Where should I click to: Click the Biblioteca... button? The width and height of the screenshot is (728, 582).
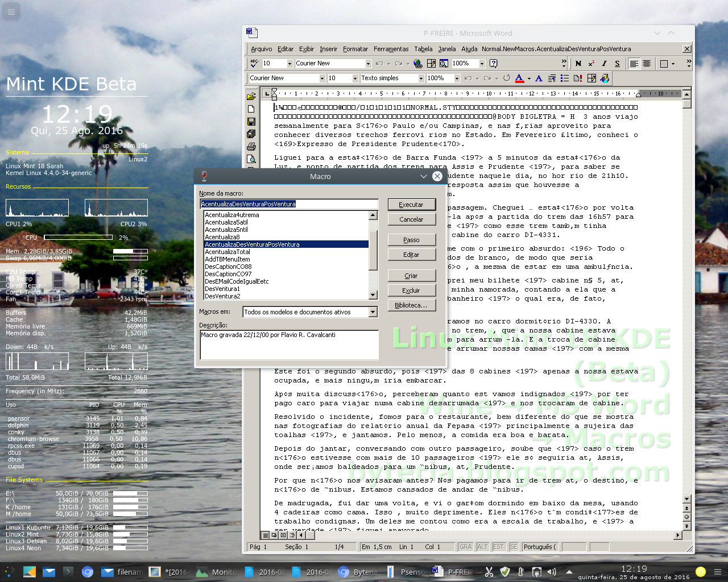(411, 305)
